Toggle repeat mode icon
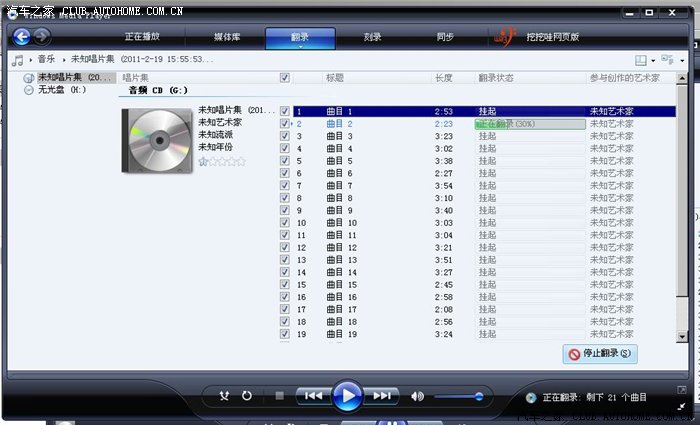 click(x=247, y=396)
